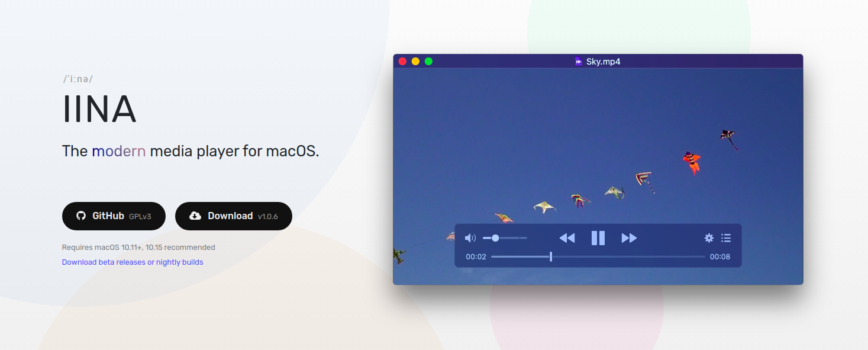Toggle fullscreen with the green window button
This screenshot has width=868, height=350.
tap(429, 61)
